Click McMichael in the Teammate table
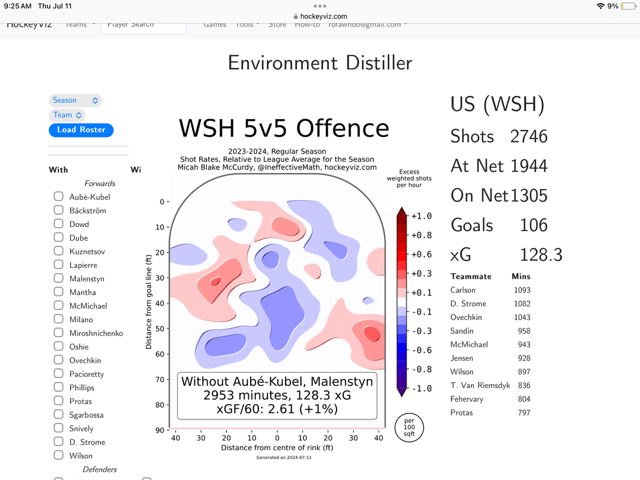640x480 pixels. [x=469, y=344]
